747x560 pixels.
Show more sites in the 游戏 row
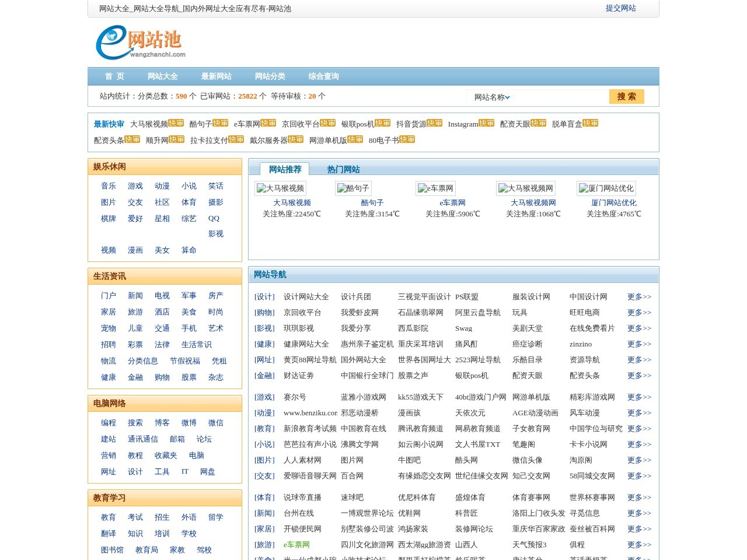[x=638, y=397]
